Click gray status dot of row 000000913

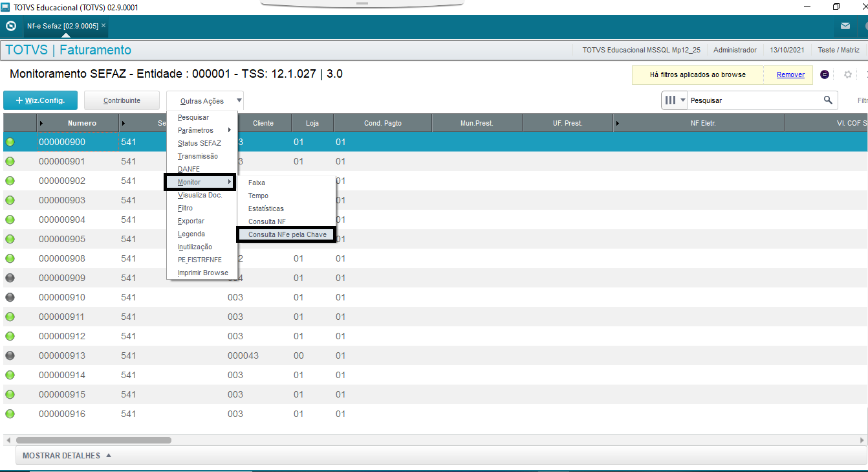click(x=10, y=355)
